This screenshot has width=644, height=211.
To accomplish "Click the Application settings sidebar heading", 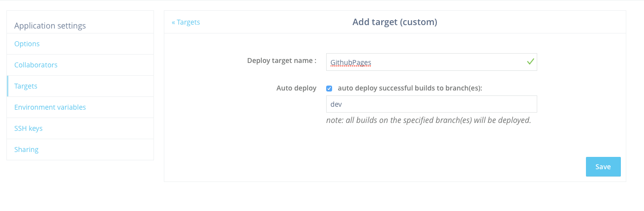I will [50, 26].
